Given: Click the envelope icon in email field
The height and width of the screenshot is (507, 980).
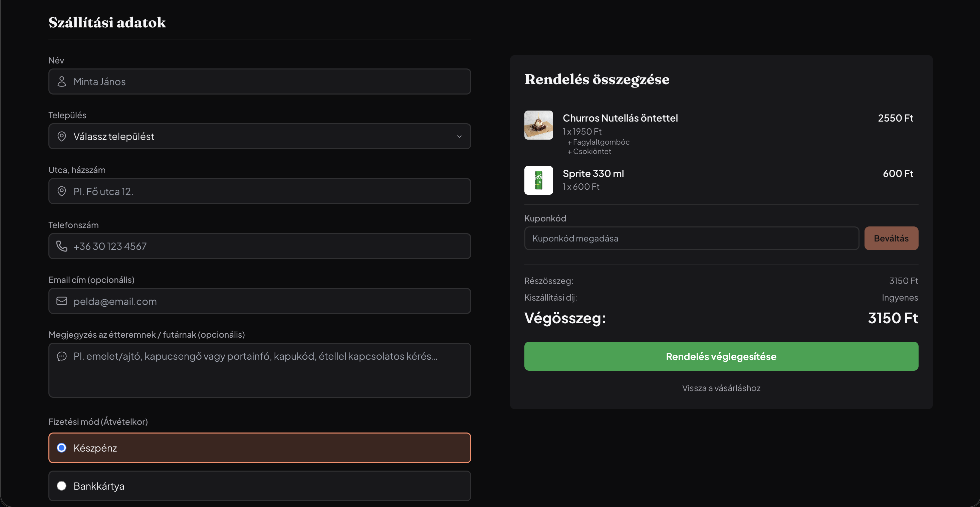Looking at the screenshot, I should tap(62, 301).
